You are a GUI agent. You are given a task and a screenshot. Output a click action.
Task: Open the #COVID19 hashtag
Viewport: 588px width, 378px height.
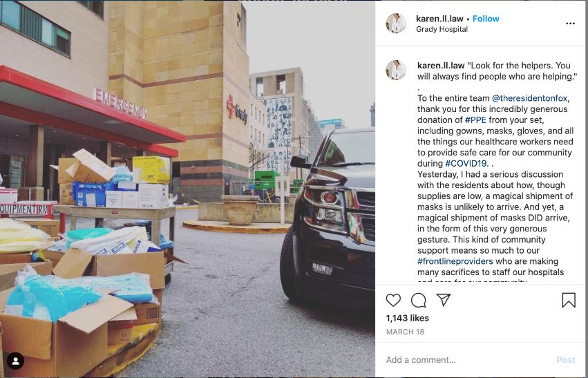click(x=466, y=164)
